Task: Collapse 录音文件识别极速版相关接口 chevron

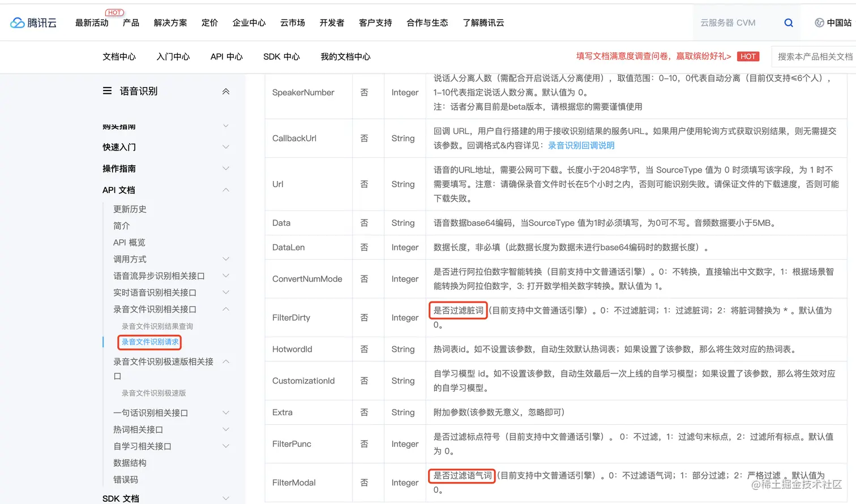Action: [x=226, y=361]
